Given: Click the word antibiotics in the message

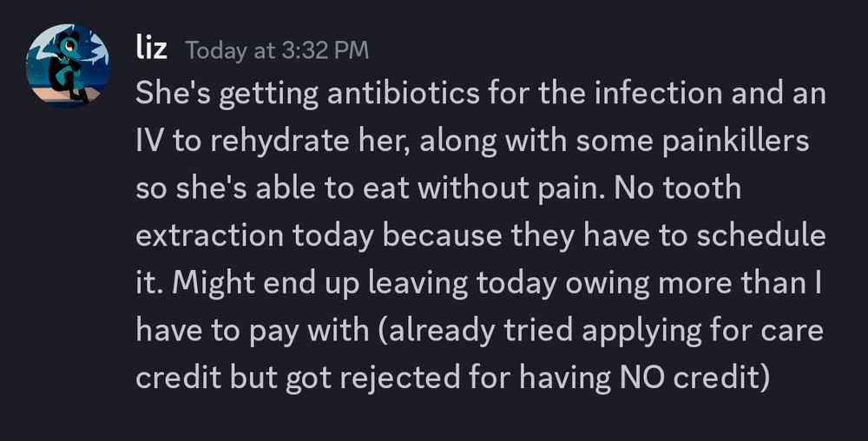Looking at the screenshot, I should click(404, 93).
